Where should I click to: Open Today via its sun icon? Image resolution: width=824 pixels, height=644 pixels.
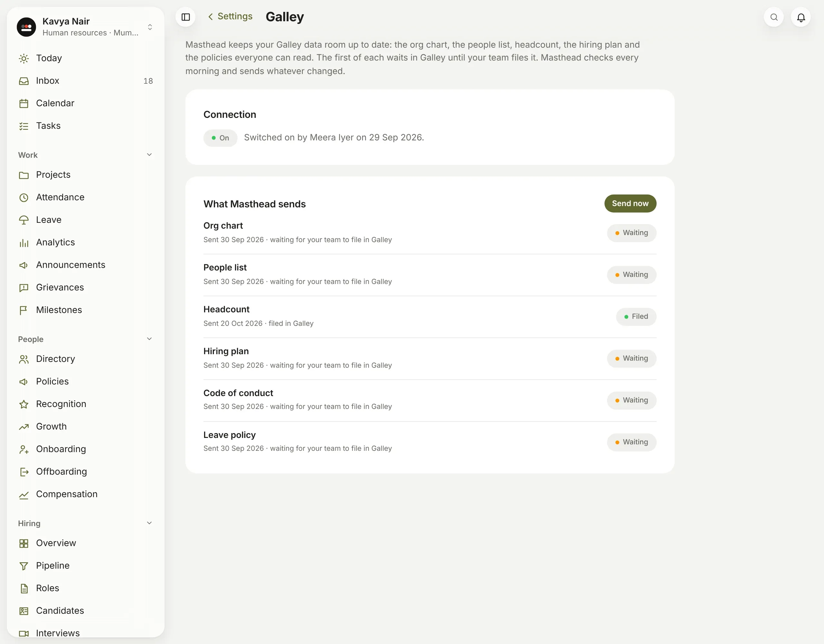pyautogui.click(x=24, y=59)
